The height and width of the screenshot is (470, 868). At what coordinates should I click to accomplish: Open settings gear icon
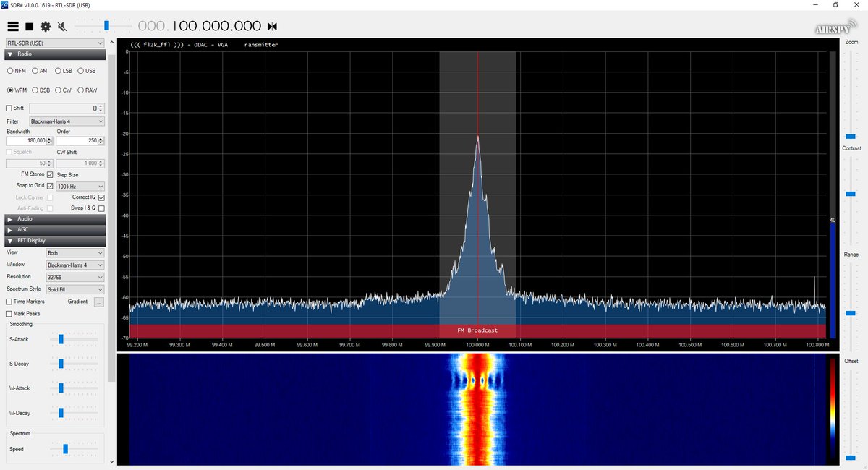pyautogui.click(x=46, y=27)
